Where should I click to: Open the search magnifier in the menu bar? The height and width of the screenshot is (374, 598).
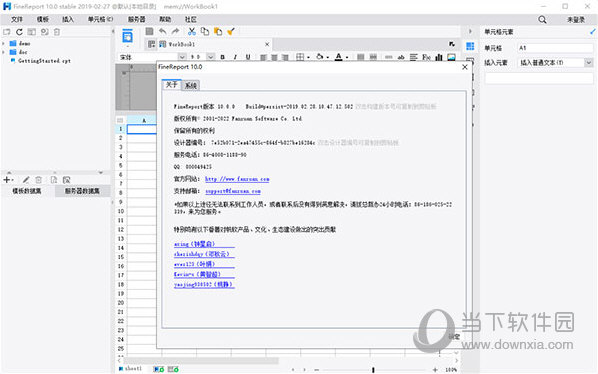tap(542, 19)
